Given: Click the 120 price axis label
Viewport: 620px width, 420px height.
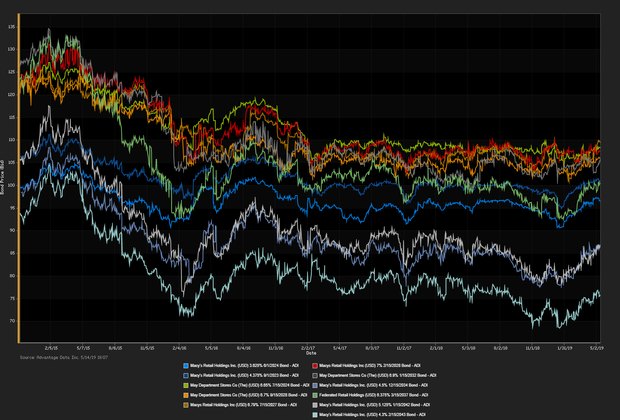Looking at the screenshot, I should pyautogui.click(x=11, y=95).
